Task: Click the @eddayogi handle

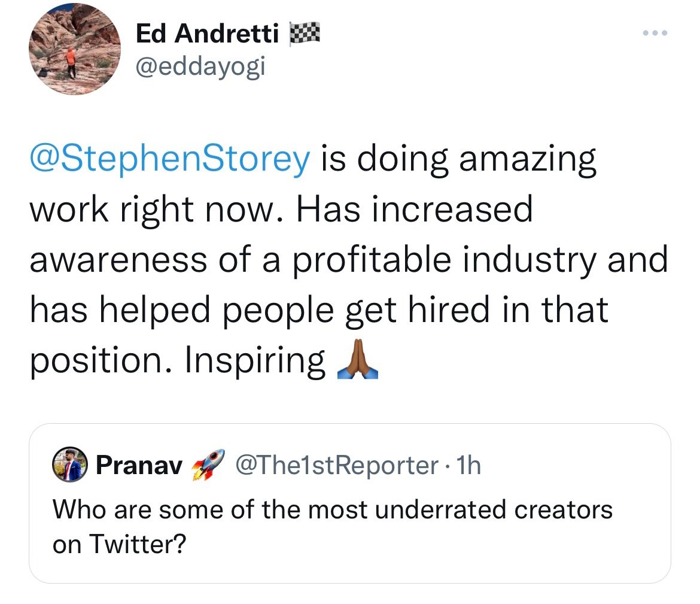Action: point(200,68)
